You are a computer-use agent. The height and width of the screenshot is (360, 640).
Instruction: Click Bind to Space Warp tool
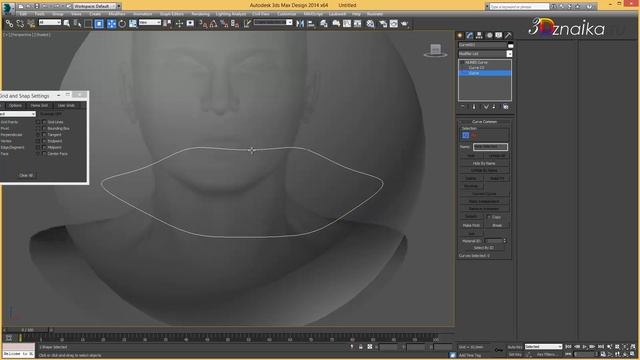click(31, 24)
